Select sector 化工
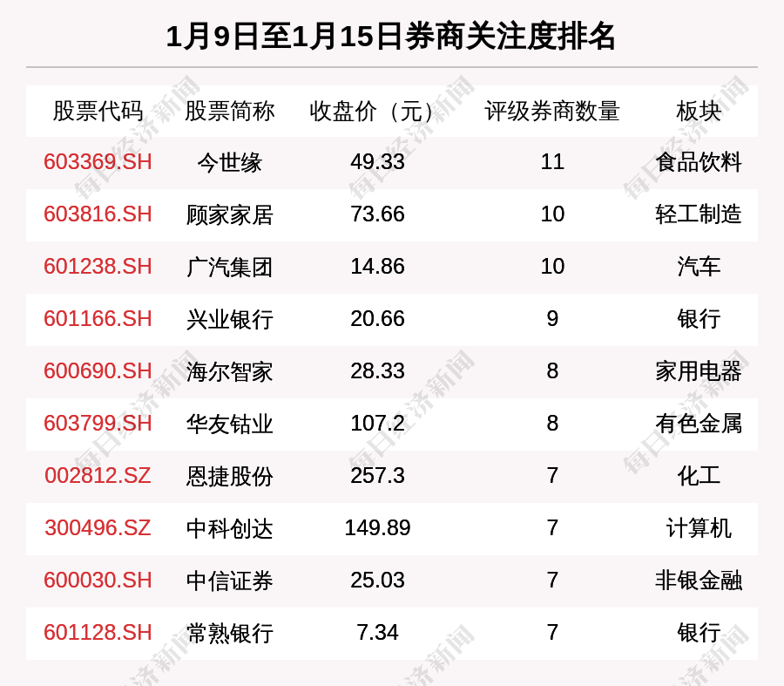Viewport: 784px width, 686px height. coord(699,476)
